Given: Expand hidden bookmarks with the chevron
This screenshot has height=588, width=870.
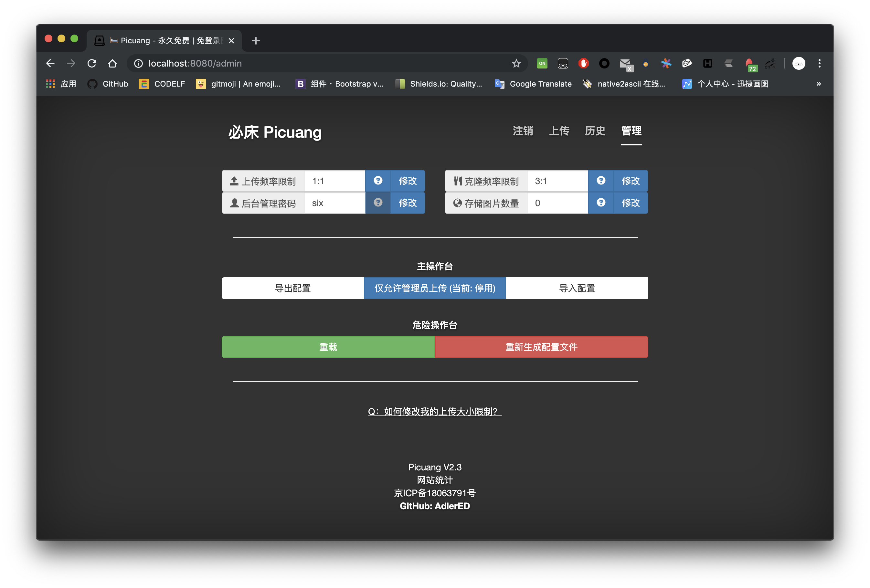Looking at the screenshot, I should 819,84.
